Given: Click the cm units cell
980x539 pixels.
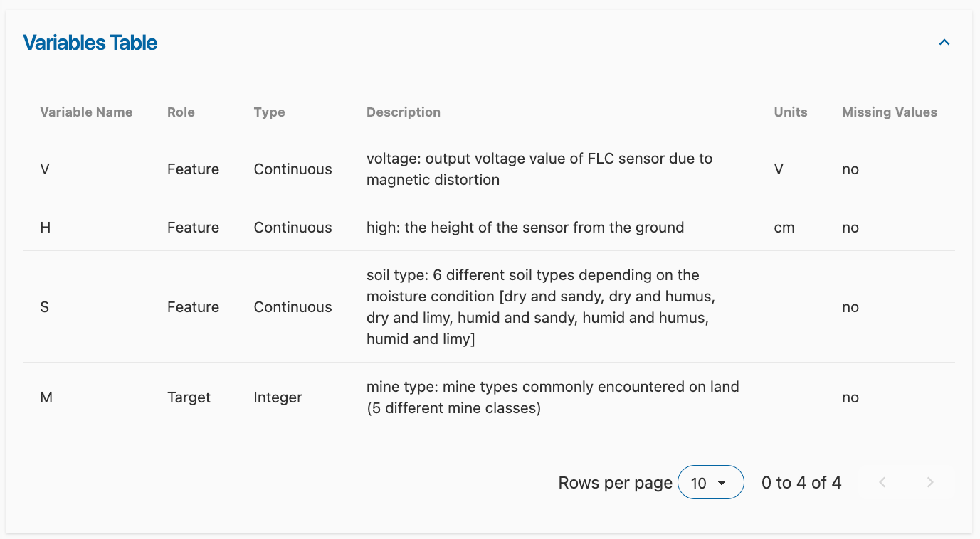Looking at the screenshot, I should [784, 228].
